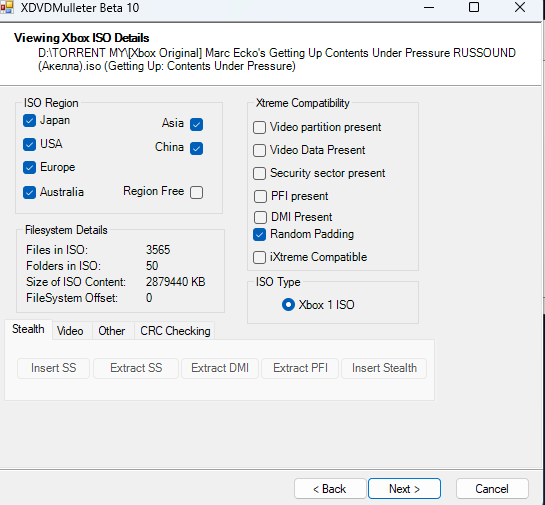Click the Insert Stealth button
This screenshot has height=505, width=545.
tap(384, 368)
